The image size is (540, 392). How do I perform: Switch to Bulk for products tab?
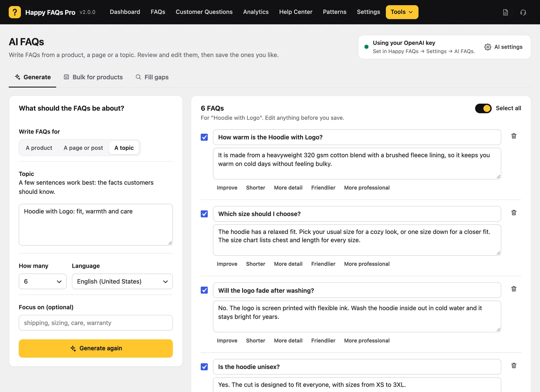[x=93, y=77]
